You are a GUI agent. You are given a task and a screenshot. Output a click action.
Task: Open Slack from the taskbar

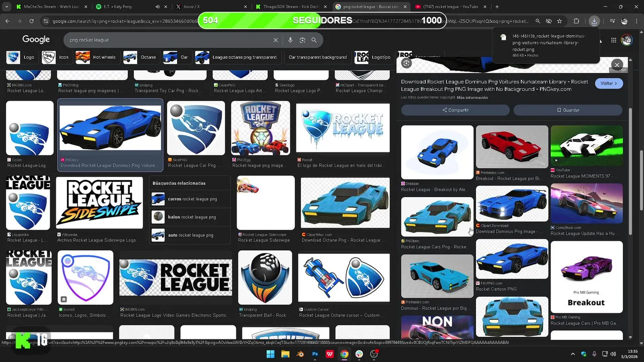[x=359, y=354]
